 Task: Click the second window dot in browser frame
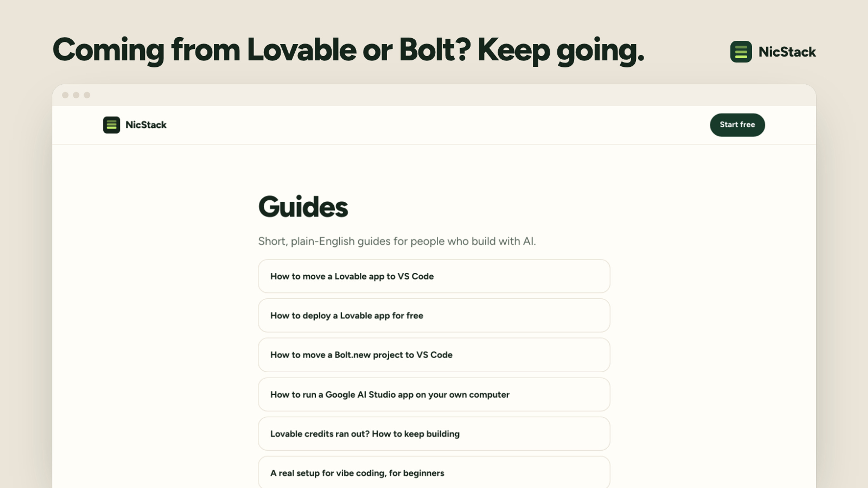click(x=76, y=95)
